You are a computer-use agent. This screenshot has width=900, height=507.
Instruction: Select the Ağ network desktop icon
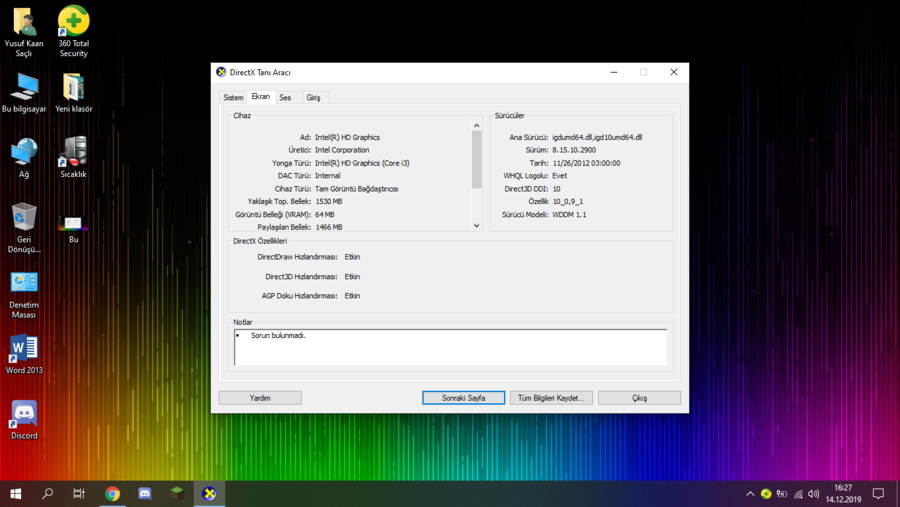[24, 158]
